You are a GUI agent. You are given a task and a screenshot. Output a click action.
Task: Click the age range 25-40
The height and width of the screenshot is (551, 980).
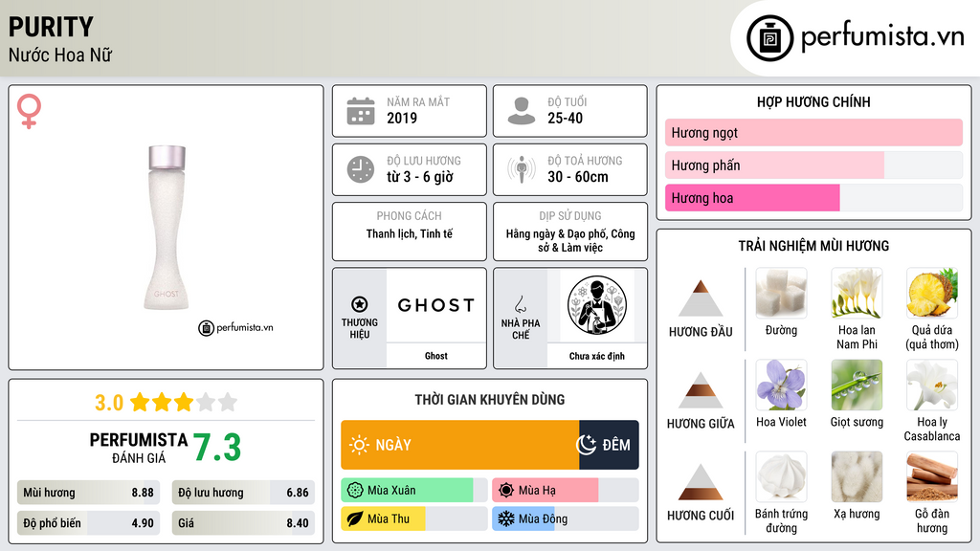point(565,118)
